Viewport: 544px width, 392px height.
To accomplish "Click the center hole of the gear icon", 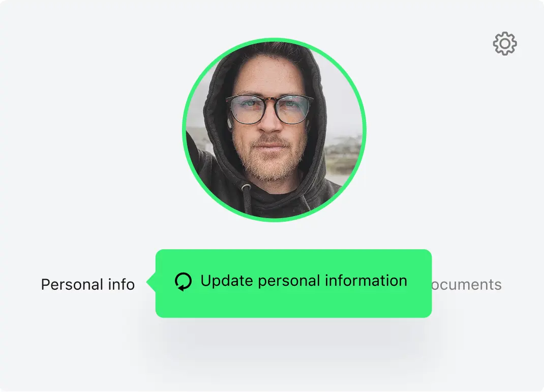I will tap(505, 43).
